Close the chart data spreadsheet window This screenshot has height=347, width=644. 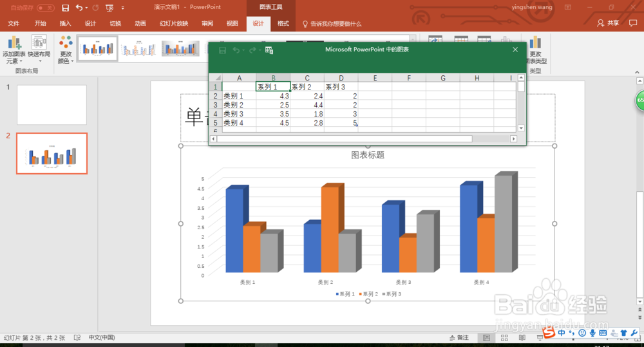[x=515, y=50]
